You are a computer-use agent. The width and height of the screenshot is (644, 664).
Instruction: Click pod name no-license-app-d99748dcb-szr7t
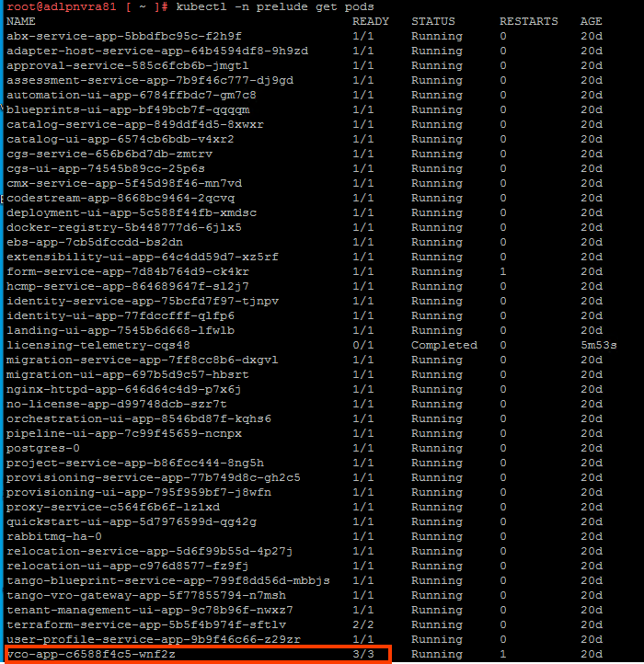117,404
